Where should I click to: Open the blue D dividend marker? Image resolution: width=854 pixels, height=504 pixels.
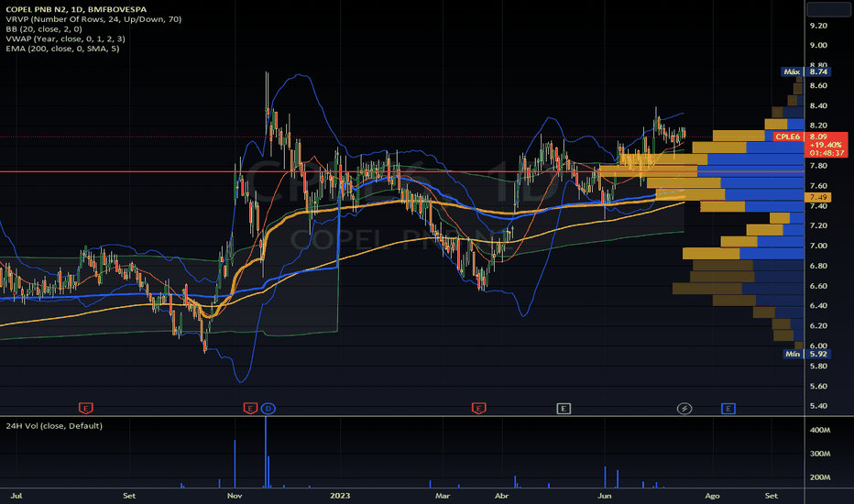[268, 408]
